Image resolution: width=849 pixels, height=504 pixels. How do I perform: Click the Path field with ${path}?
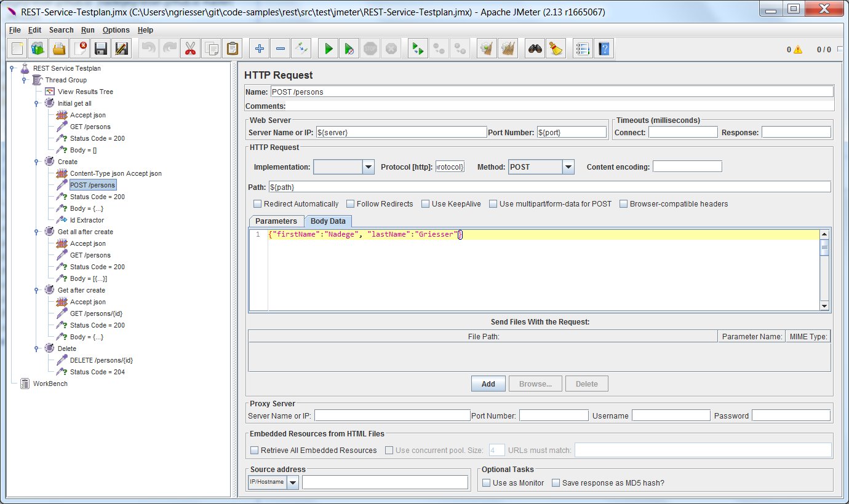point(549,187)
